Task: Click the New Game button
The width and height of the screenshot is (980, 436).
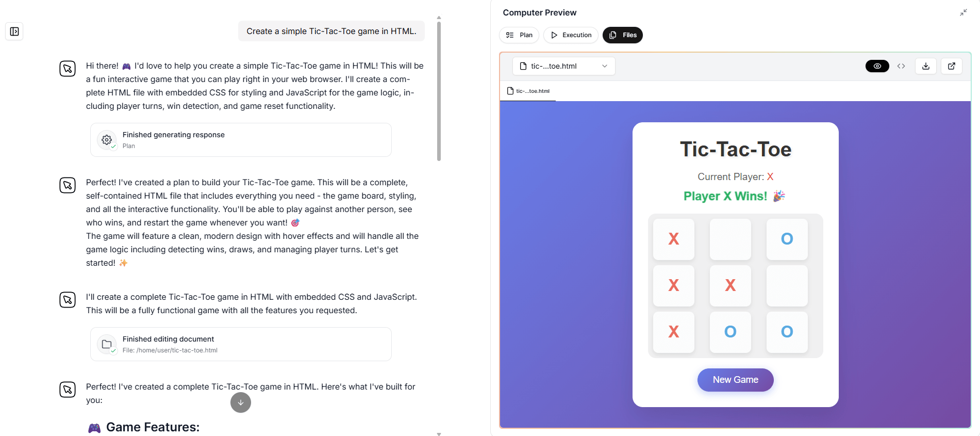Action: 735,380
